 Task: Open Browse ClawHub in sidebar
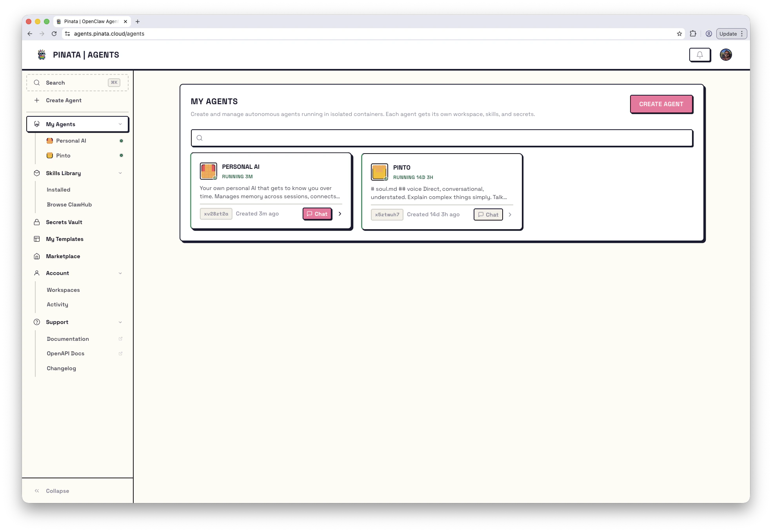69,204
